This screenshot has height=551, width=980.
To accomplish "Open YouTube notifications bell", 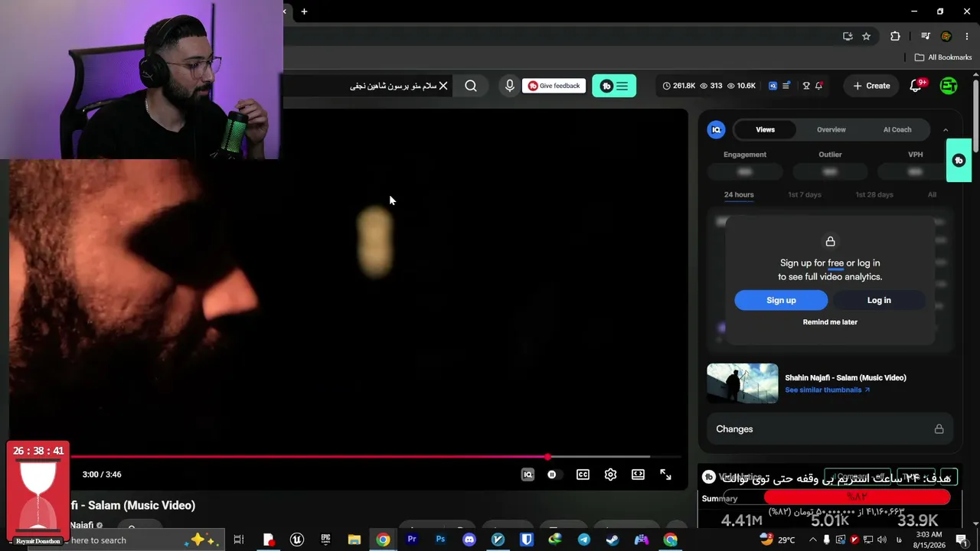I will point(916,86).
